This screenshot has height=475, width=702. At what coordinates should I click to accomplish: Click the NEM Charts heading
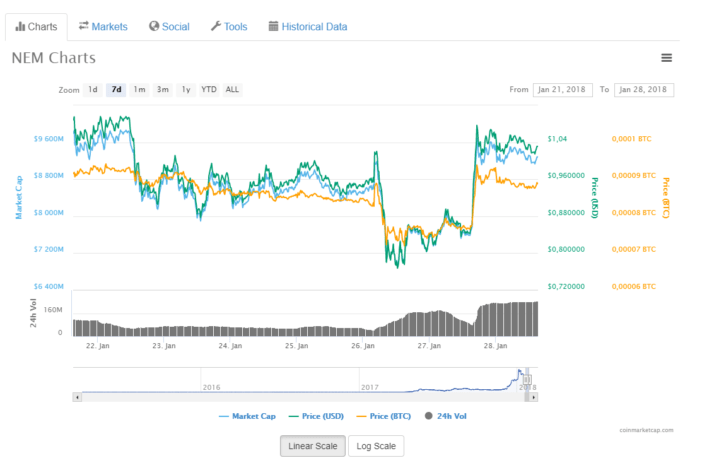[x=54, y=58]
